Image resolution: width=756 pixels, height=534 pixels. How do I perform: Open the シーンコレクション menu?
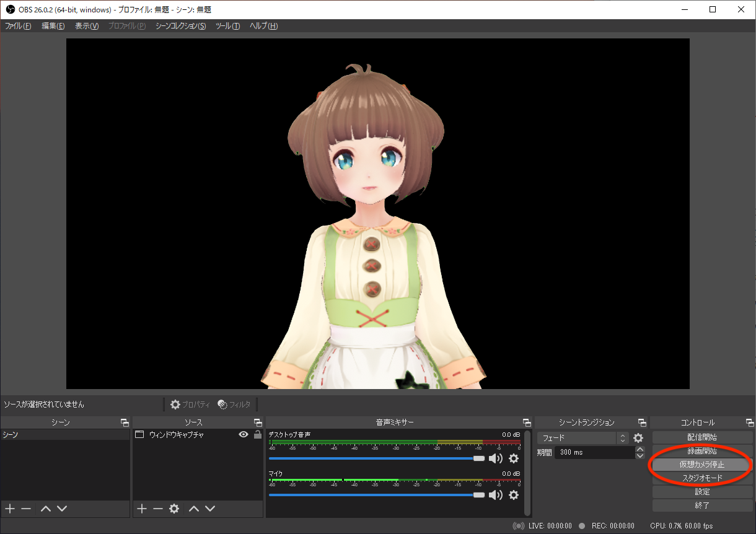(x=180, y=25)
